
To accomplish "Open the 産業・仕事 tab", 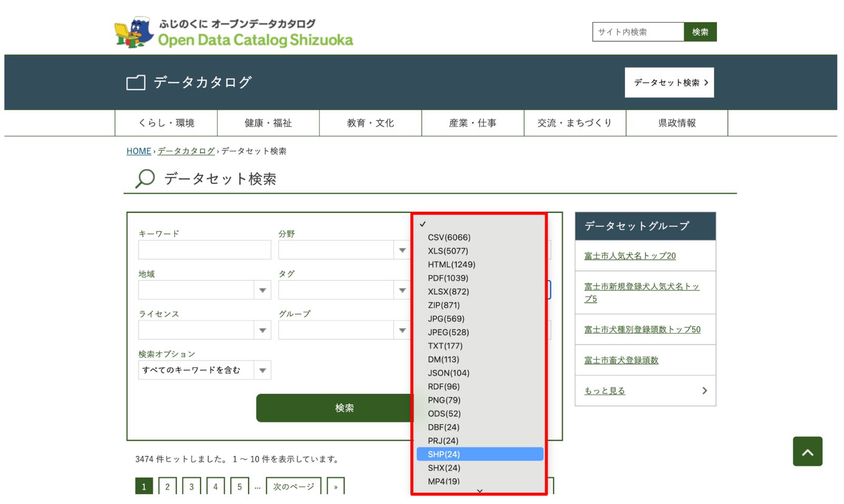I will point(473,123).
